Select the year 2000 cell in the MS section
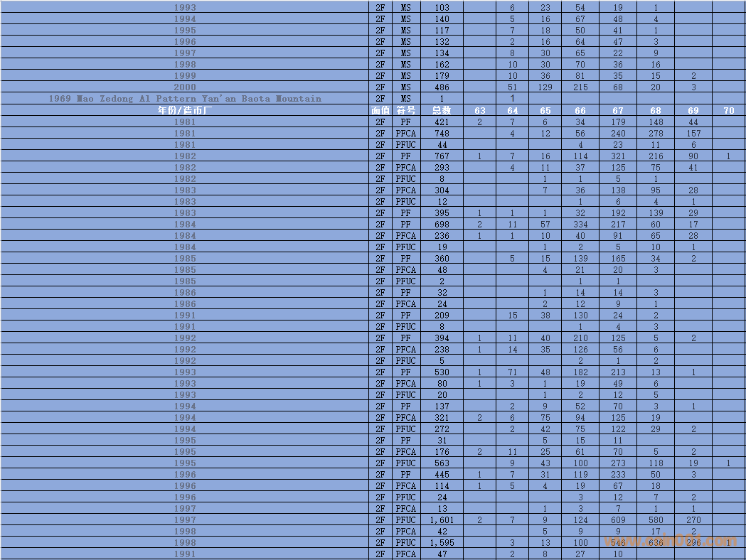Image resolution: width=746 pixels, height=560 pixels. [185, 87]
